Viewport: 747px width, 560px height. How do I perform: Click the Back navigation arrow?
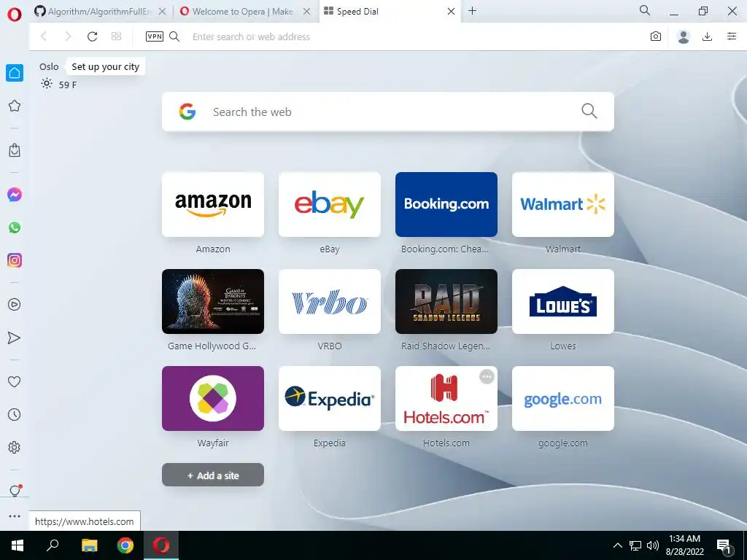click(x=44, y=36)
